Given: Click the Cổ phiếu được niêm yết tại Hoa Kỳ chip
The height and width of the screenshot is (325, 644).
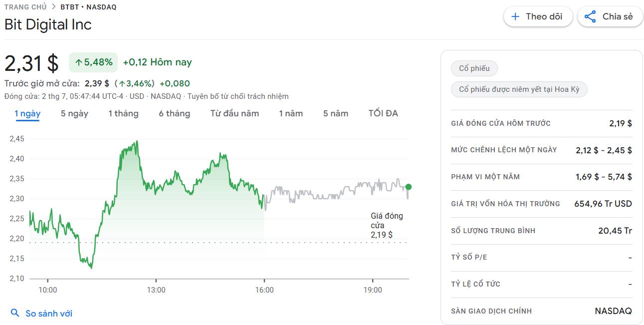Looking at the screenshot, I should click(x=519, y=89).
